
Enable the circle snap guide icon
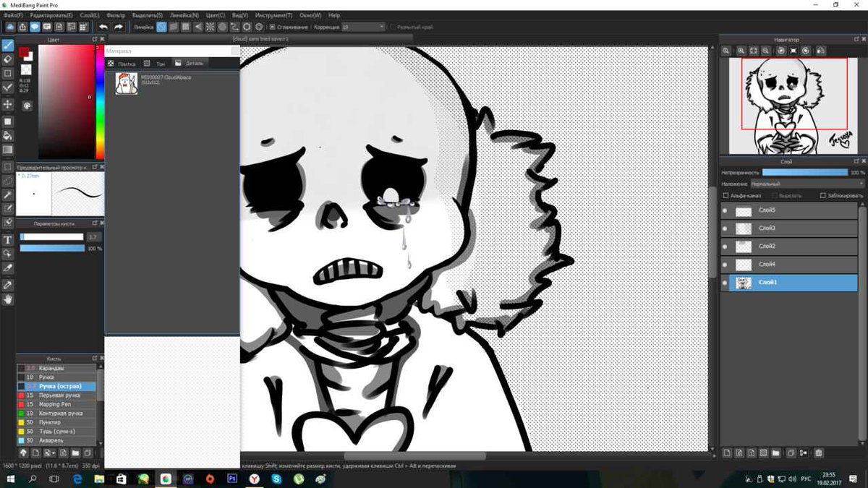pos(222,27)
